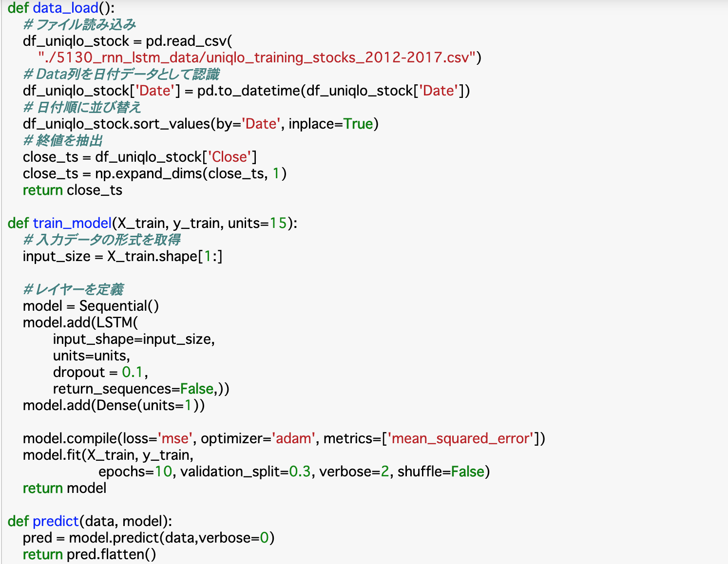Click the 'model.compile(loss='mse'' line
Screen dimensions: 728x564
[x=284, y=438]
